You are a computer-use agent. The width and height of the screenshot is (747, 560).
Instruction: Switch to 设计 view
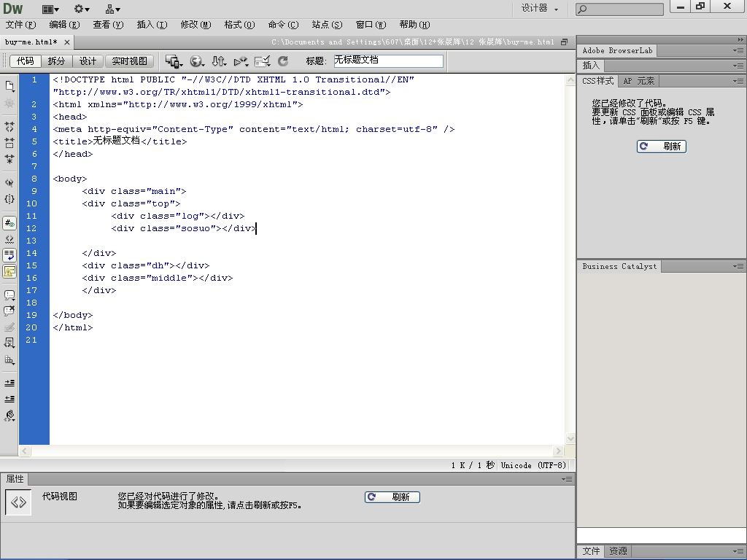coord(88,61)
